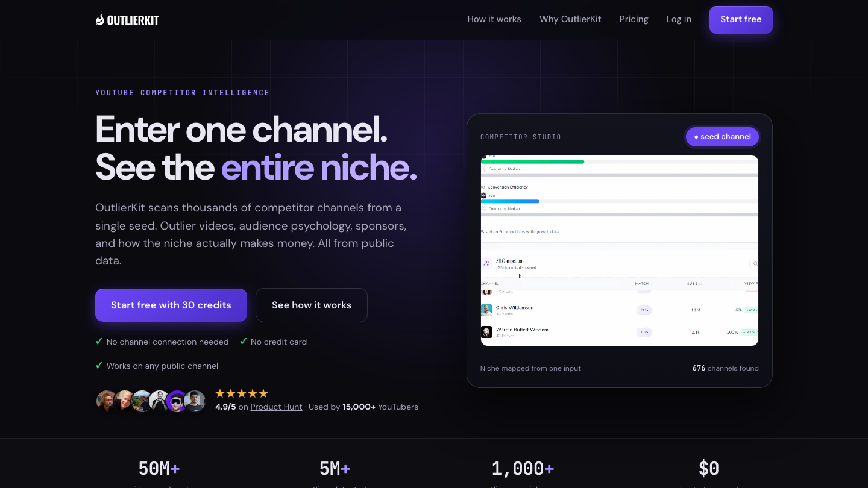Click the CHANNEL column header
868x488 pixels.
[489, 283]
